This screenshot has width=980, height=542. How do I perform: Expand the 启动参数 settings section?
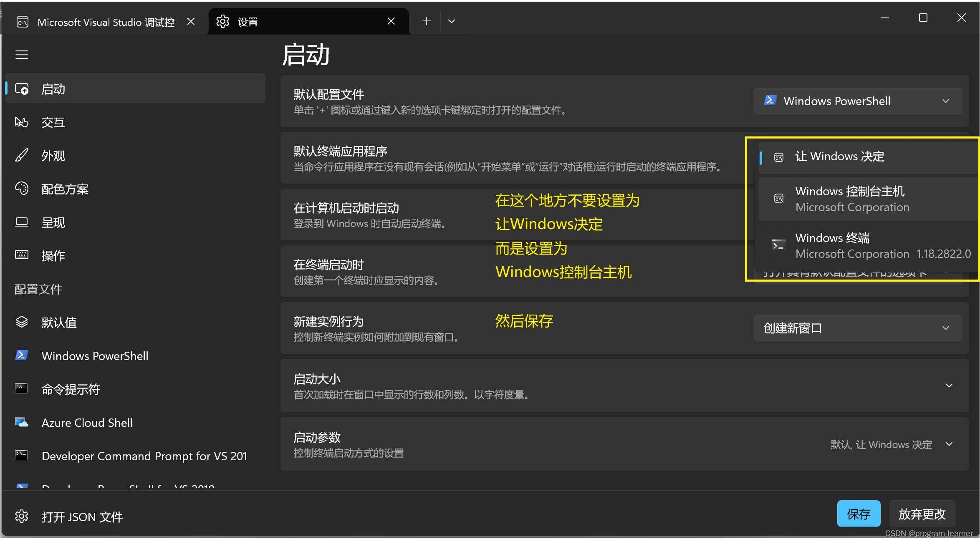coord(951,444)
